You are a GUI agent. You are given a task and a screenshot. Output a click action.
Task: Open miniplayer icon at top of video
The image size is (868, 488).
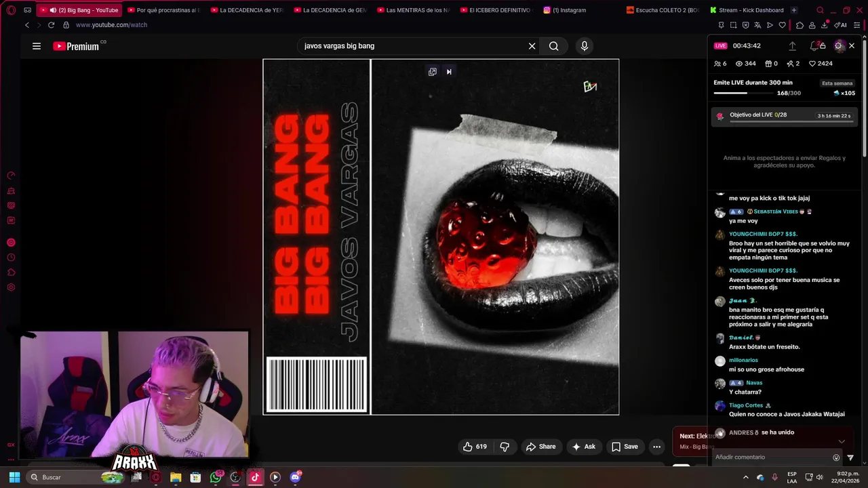(x=433, y=72)
